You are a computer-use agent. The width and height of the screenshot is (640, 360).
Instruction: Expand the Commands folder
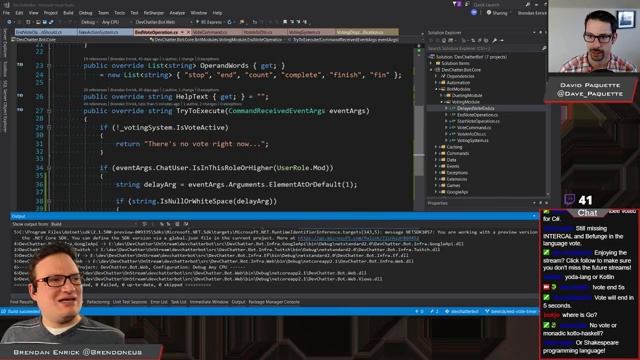point(437,153)
